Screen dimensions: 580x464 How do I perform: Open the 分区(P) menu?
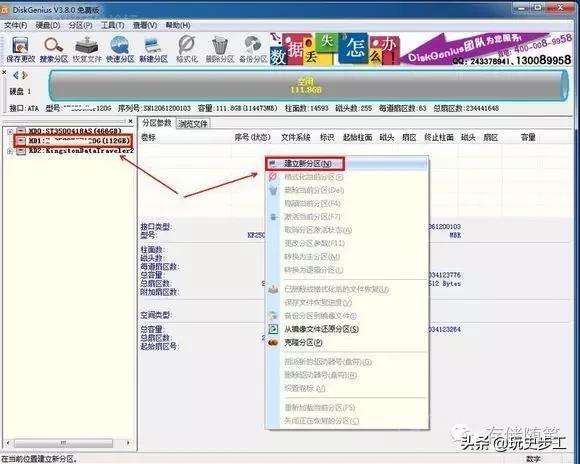80,26
